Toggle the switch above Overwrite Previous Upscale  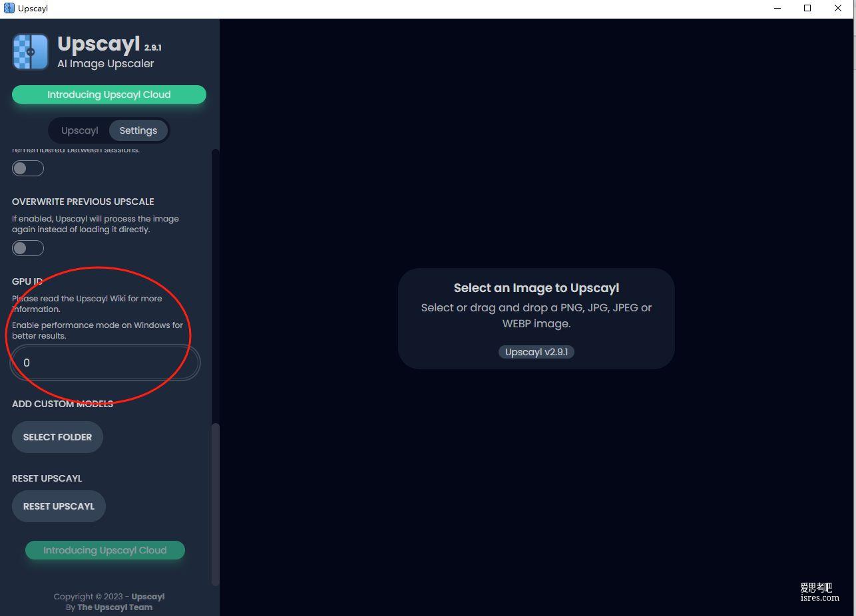pos(28,168)
